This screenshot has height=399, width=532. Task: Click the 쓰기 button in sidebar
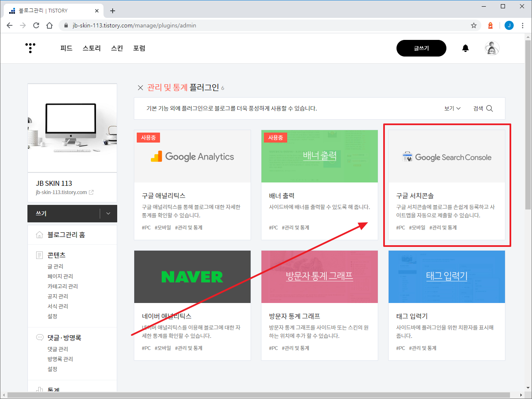(64, 214)
